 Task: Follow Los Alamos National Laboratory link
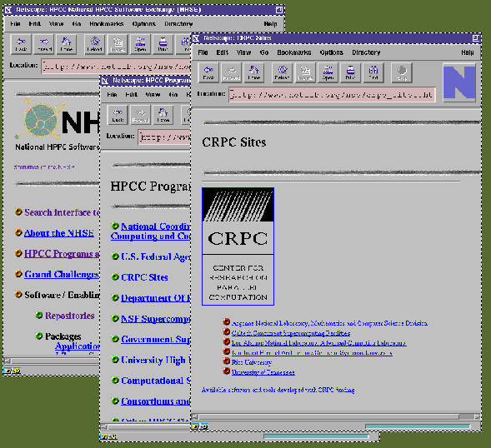pos(318,343)
